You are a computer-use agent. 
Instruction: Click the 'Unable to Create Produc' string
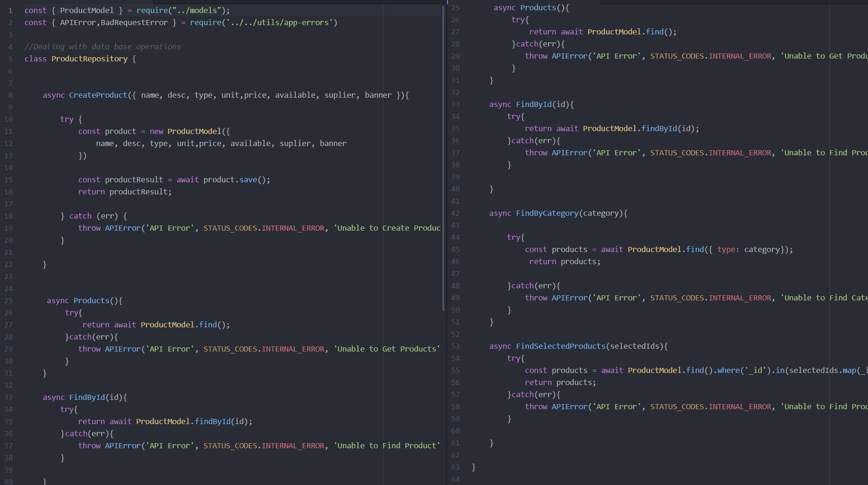click(387, 228)
